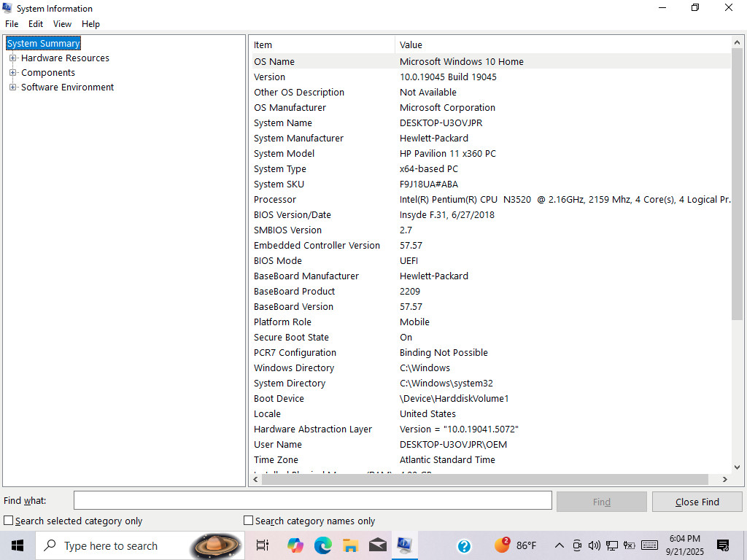Click value DESKTOP-U3OVJPR\OEM
The image size is (747, 560).
[x=453, y=445]
